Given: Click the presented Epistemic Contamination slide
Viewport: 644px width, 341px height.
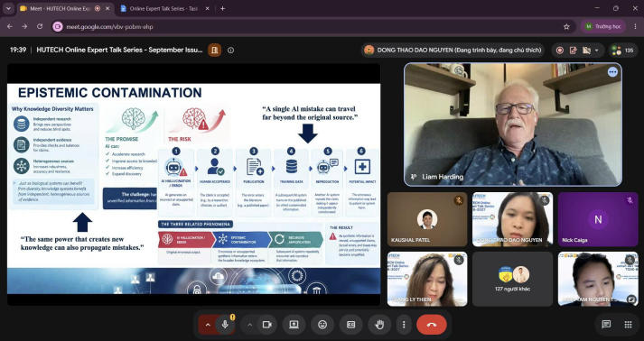Looking at the screenshot, I should pyautogui.click(x=193, y=189).
